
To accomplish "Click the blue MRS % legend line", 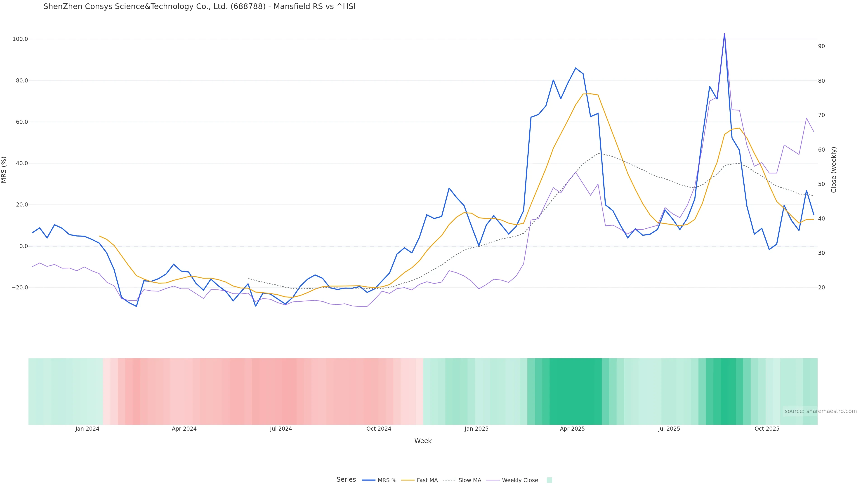I will coord(368,480).
